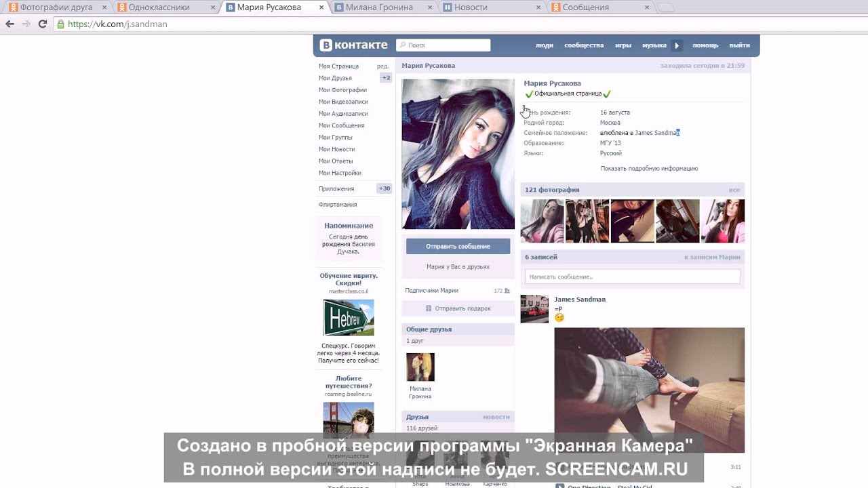868x488 pixels.
Task: Click the Подписчики Марии link
Action: [431, 291]
